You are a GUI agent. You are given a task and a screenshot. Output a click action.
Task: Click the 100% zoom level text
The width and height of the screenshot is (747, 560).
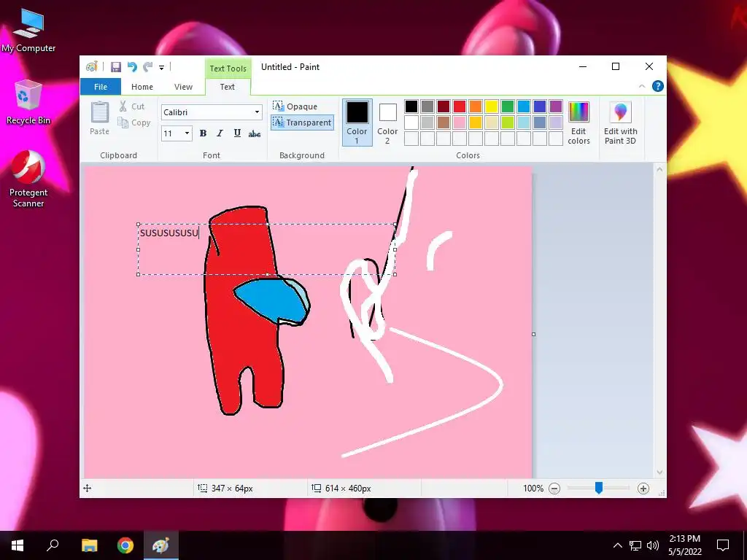(x=533, y=489)
